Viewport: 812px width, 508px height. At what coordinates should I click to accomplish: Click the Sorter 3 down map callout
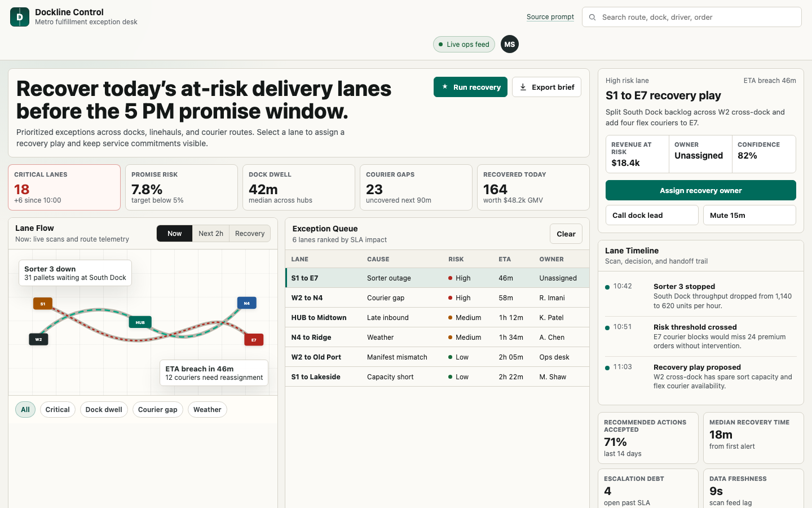coord(75,273)
